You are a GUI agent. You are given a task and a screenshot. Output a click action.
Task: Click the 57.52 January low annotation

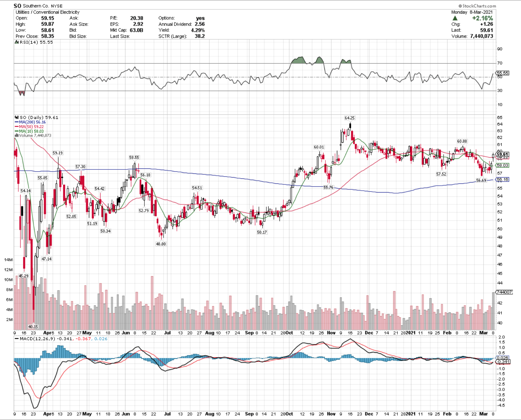click(441, 174)
